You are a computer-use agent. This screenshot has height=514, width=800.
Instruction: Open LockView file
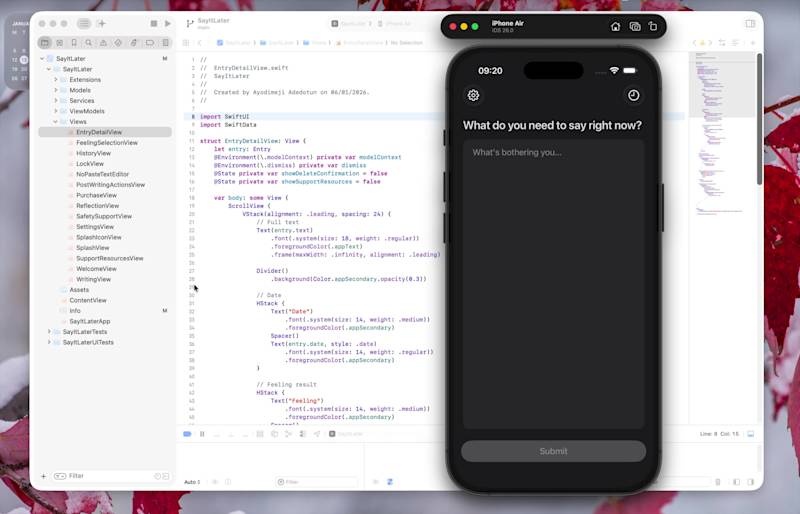tap(90, 164)
